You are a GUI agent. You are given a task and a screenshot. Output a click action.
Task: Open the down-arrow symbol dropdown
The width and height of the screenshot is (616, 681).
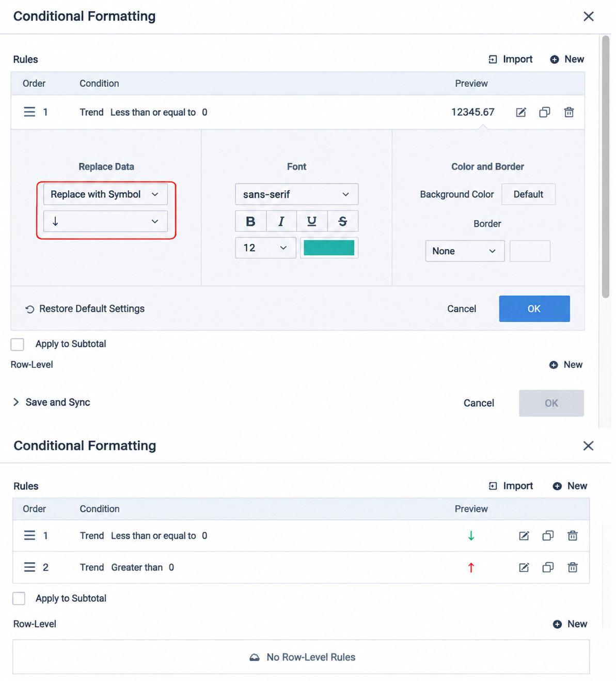(105, 221)
